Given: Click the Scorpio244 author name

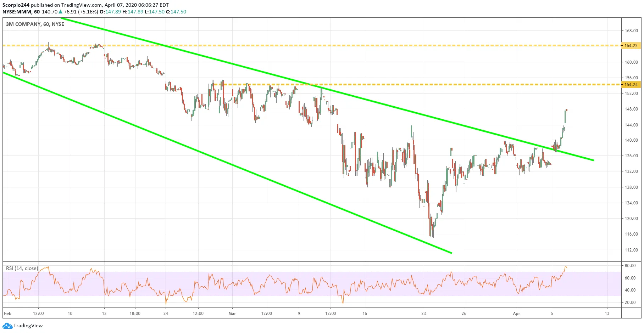Looking at the screenshot, I should point(16,5).
